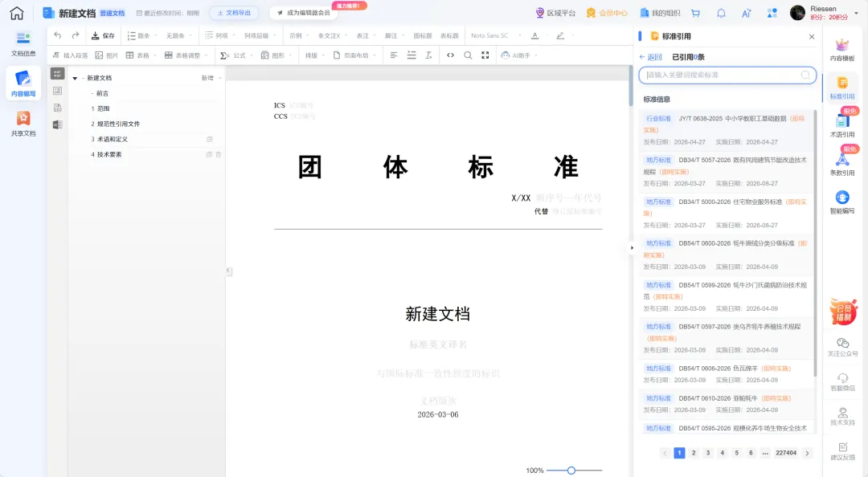
Task: Click the home icon at top left
Action: pos(17,13)
